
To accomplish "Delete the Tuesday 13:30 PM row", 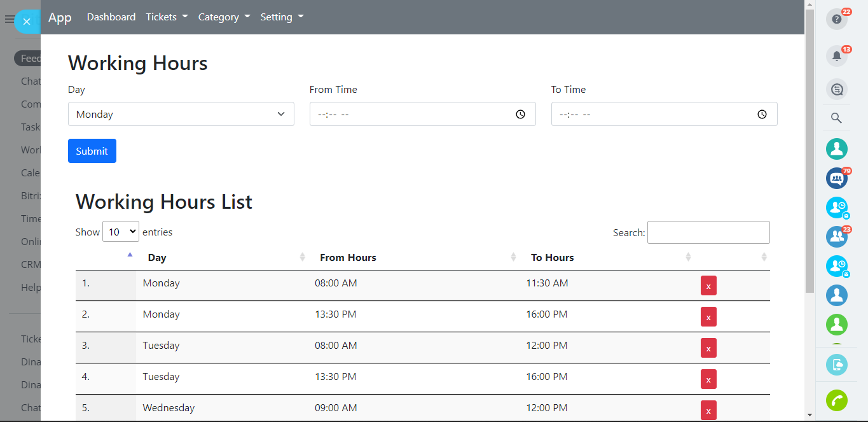I will point(708,379).
